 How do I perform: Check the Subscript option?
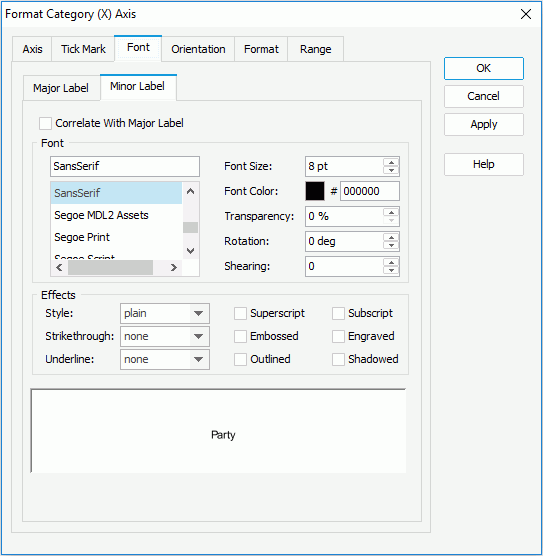[x=338, y=313]
